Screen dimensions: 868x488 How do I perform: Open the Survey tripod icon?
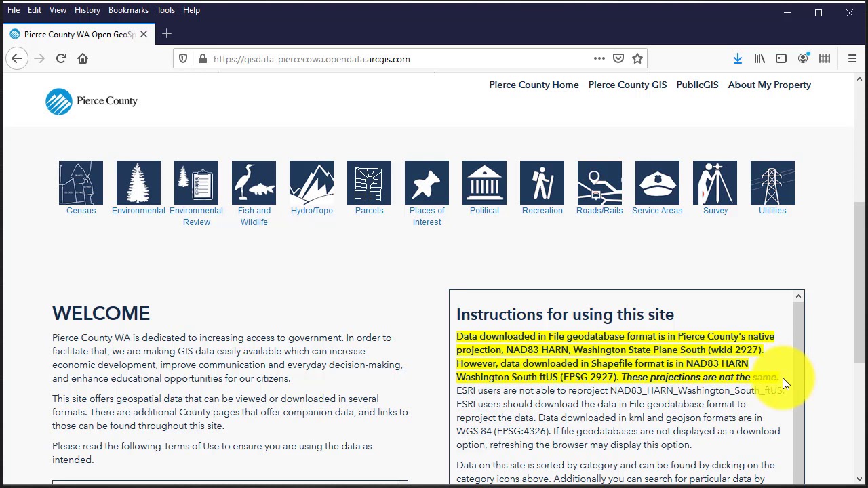(715, 182)
